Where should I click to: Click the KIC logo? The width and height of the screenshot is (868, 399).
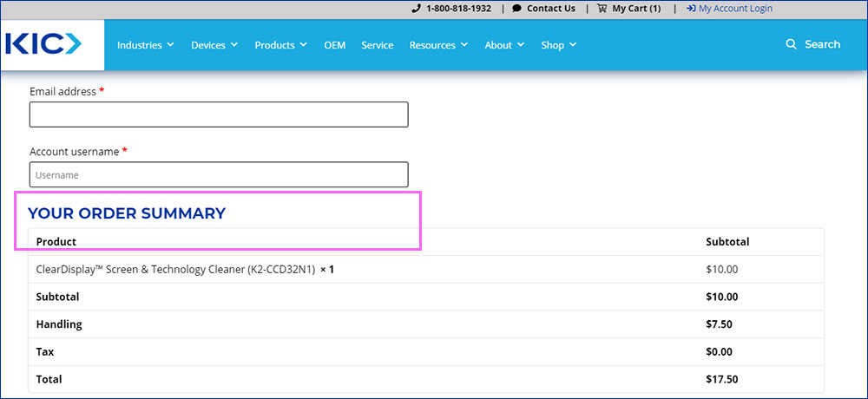pos(43,43)
